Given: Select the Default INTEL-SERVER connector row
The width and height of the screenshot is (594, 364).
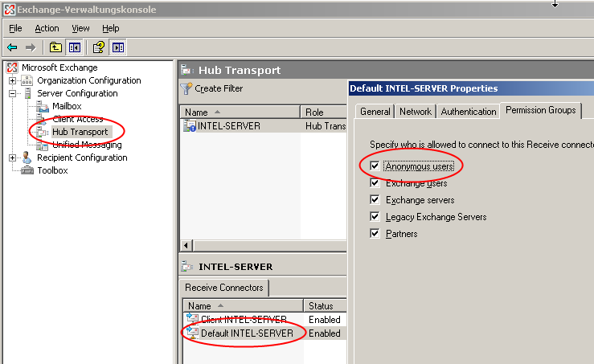Looking at the screenshot, I should click(x=265, y=333).
